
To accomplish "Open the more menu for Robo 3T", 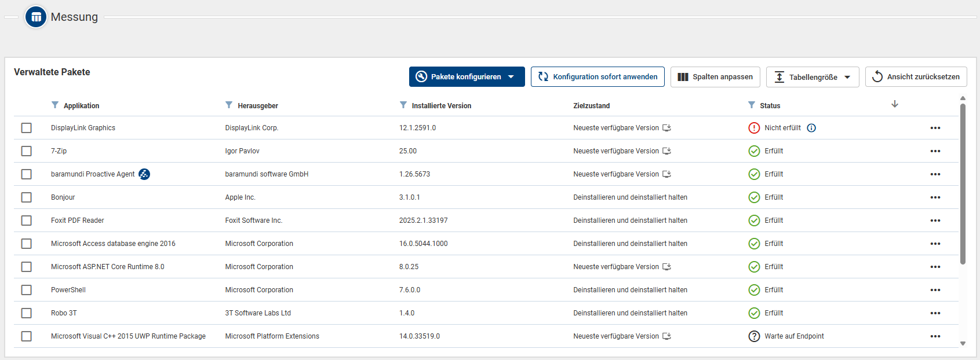I will click(x=935, y=313).
